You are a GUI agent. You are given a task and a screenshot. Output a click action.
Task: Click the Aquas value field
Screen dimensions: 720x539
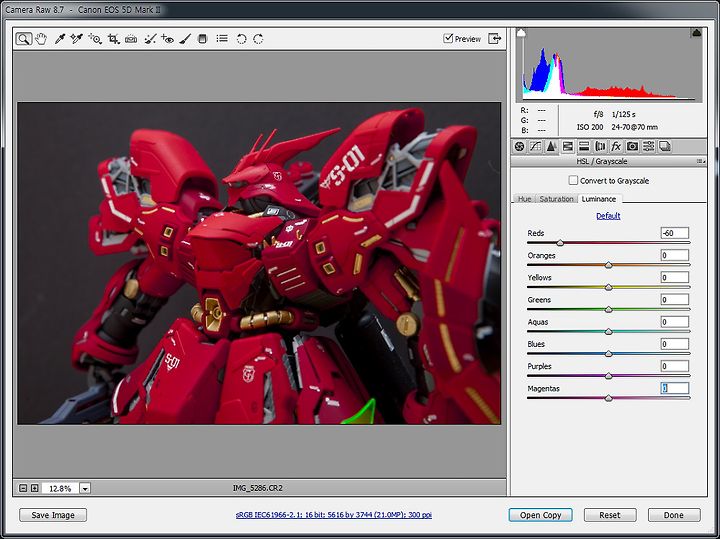point(675,322)
